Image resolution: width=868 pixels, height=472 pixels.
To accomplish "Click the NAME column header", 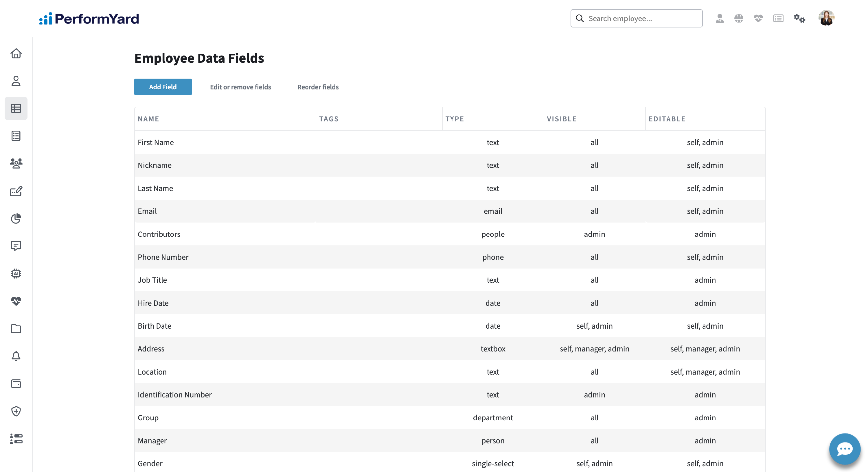I will click(x=149, y=119).
